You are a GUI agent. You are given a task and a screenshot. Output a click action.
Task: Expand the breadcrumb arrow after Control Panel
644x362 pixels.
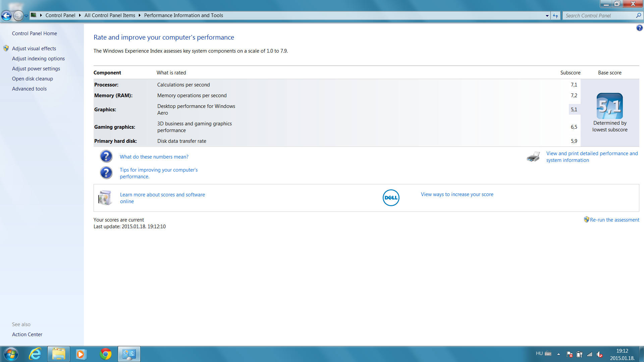80,15
